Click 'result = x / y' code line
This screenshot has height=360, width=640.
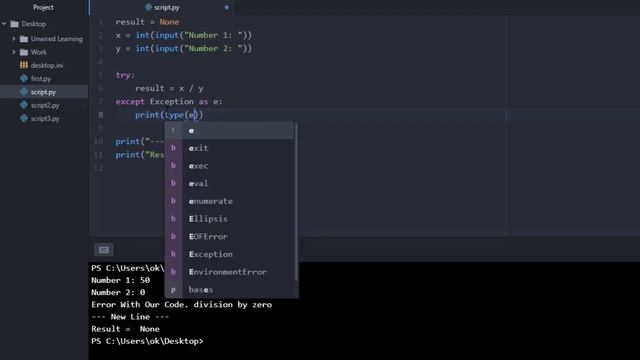pos(169,89)
